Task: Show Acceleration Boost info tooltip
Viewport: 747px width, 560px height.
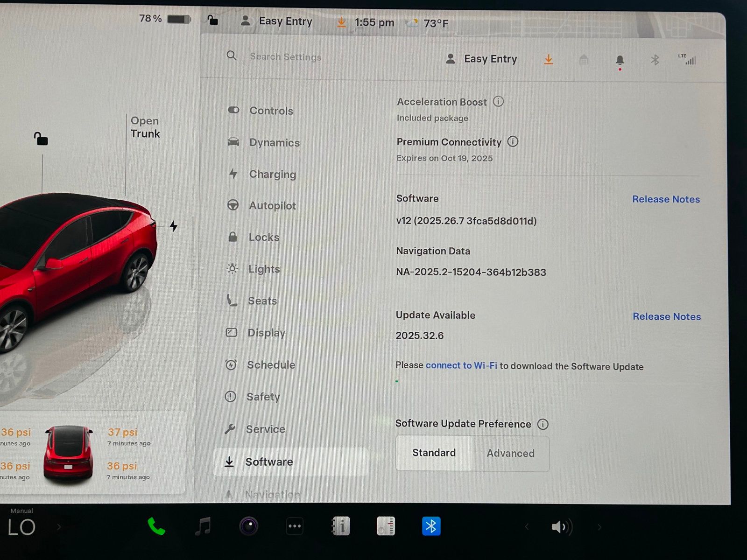Action: [x=498, y=101]
